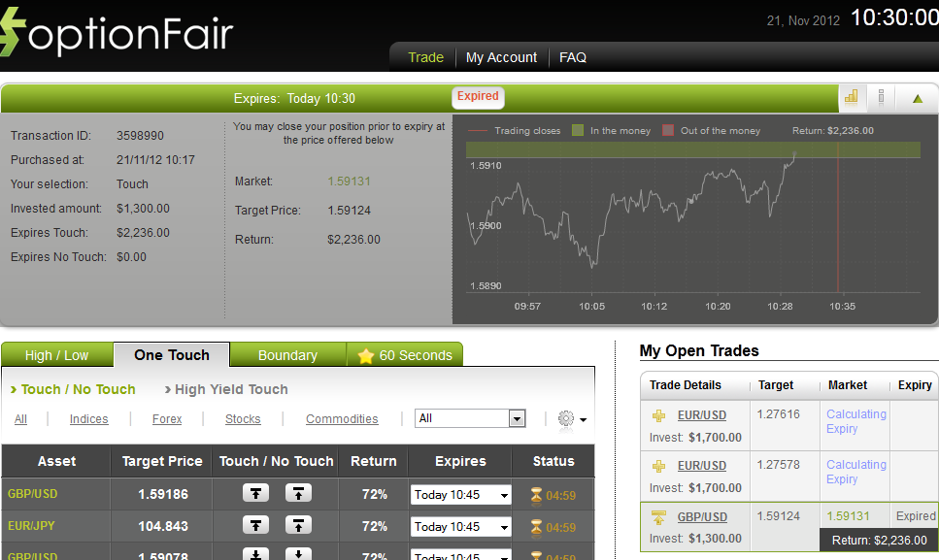Image resolution: width=939 pixels, height=560 pixels.
Task: Open the asset settings gear icon
Action: pyautogui.click(x=563, y=418)
